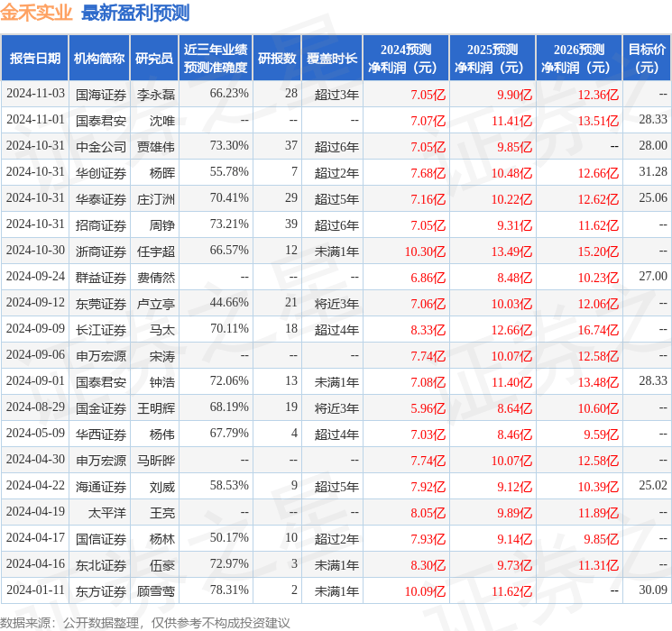Screen dimensions: 672x631
Task: Click accuracy value 44.66%
Action: pyautogui.click(x=229, y=303)
